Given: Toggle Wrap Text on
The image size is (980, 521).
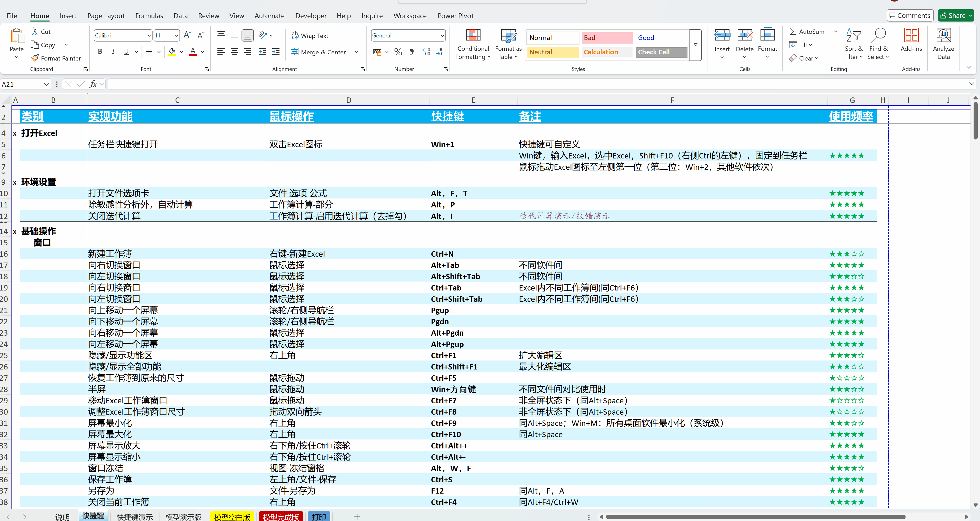Looking at the screenshot, I should pos(310,36).
